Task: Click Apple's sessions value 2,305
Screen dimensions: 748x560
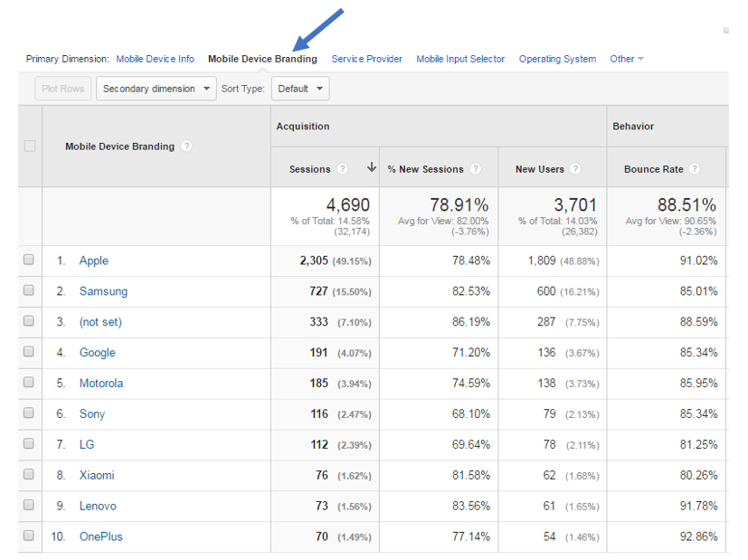Action: [314, 261]
